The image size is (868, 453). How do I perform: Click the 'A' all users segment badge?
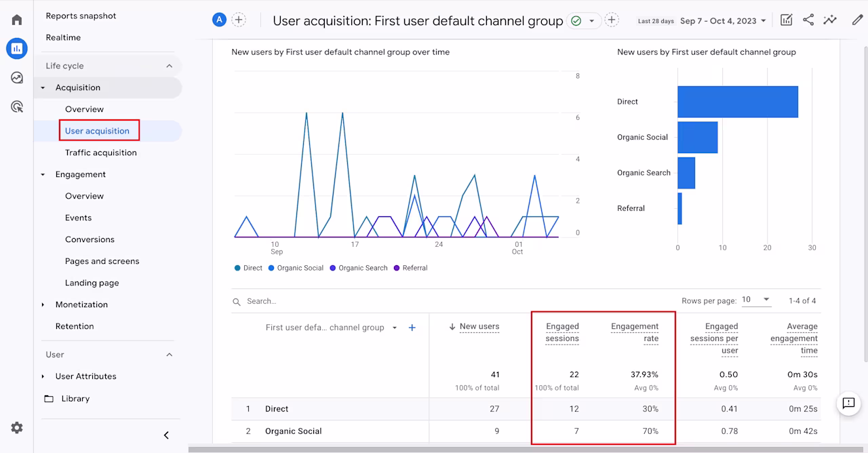click(219, 20)
